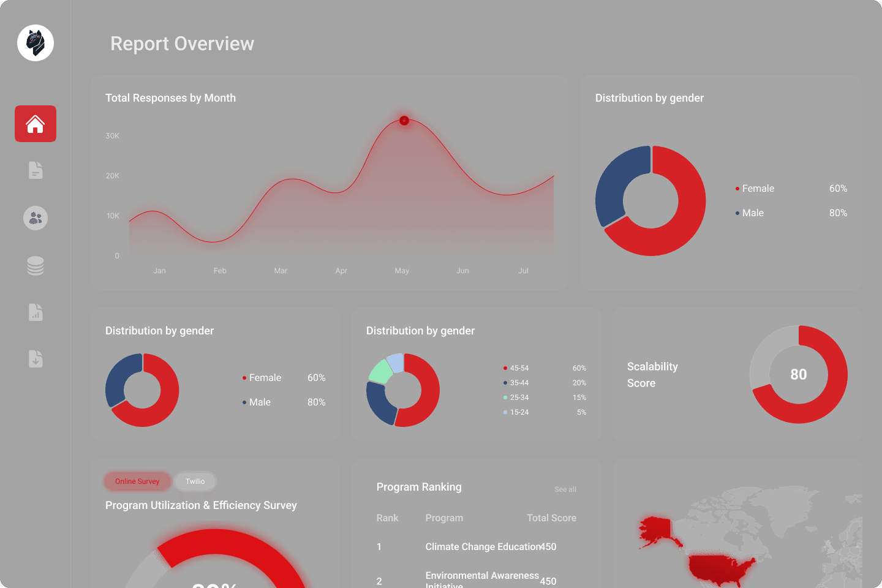882x588 pixels.
Task: Open the Home dashboard icon
Action: pos(36,124)
